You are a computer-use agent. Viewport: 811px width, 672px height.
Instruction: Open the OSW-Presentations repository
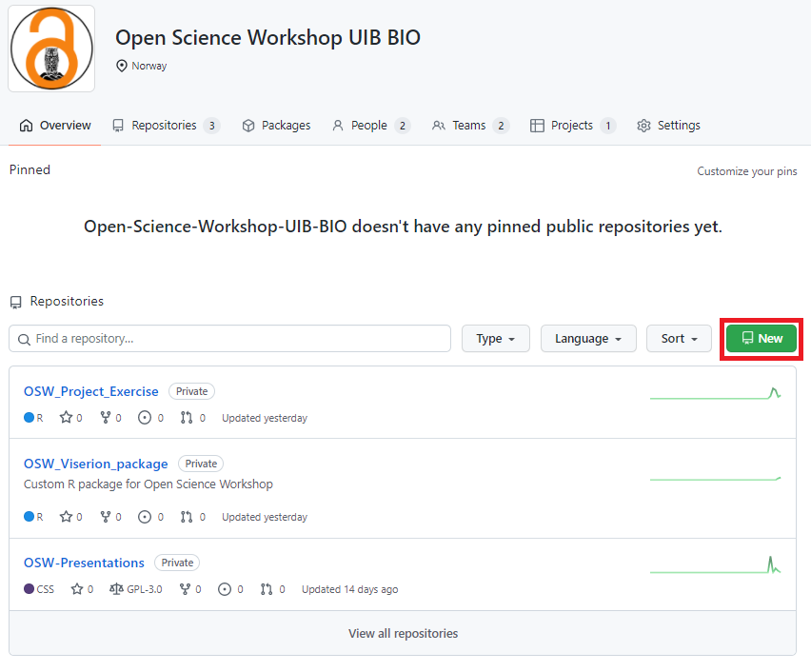pyautogui.click(x=84, y=563)
